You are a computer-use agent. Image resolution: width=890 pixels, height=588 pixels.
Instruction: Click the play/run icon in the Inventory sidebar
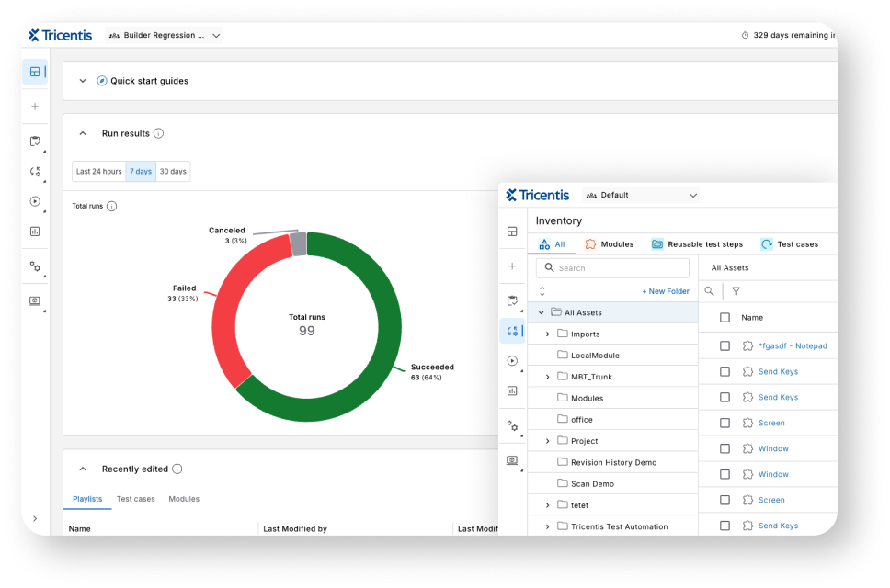pos(512,361)
